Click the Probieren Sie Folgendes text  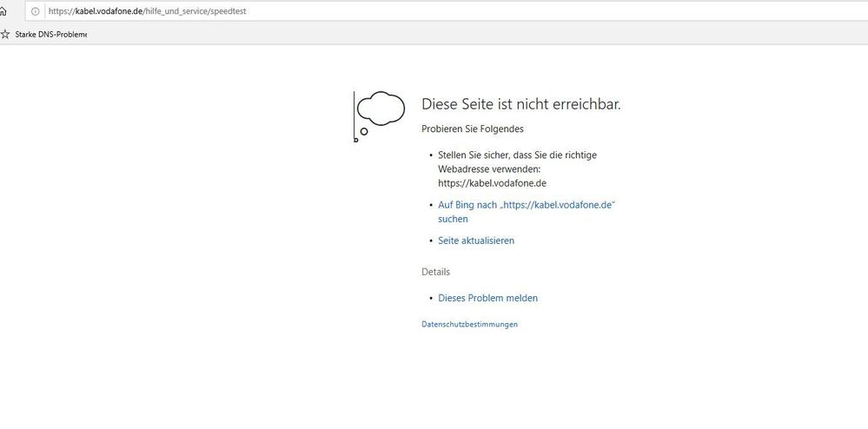[x=472, y=129]
